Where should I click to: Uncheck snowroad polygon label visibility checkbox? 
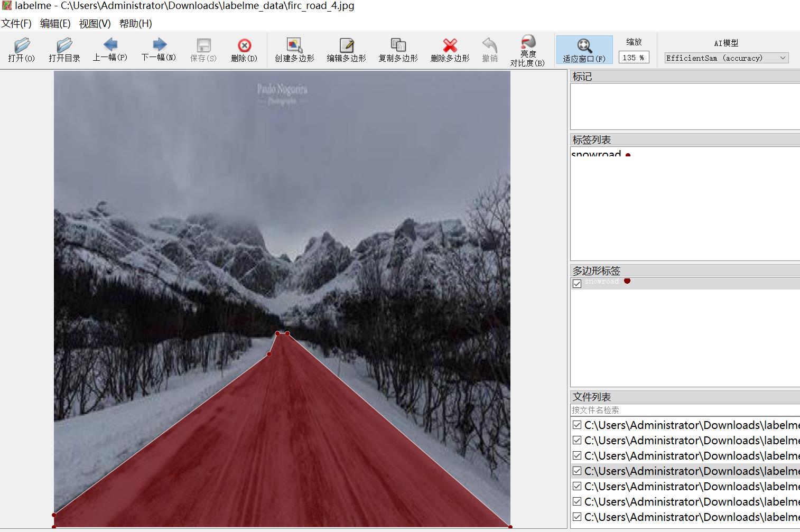click(x=577, y=284)
